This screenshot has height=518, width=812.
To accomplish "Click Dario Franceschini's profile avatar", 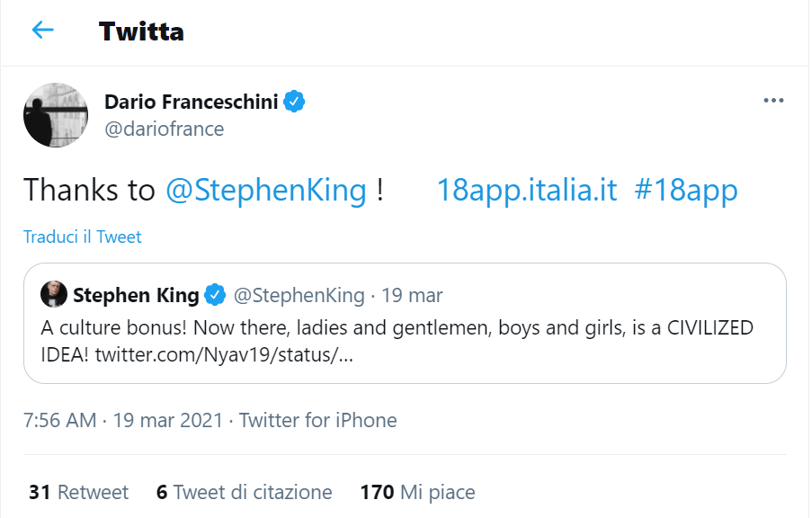I will coord(56,115).
